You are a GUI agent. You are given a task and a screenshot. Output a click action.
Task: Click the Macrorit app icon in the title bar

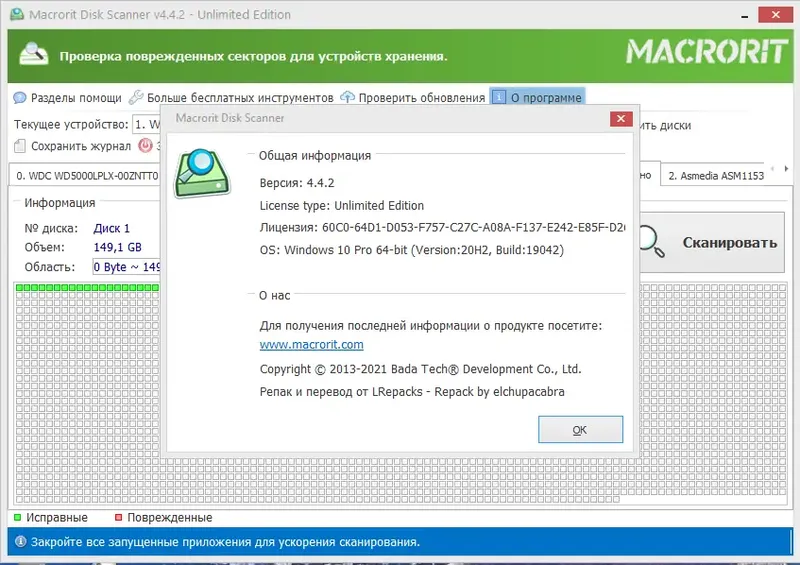tap(17, 14)
